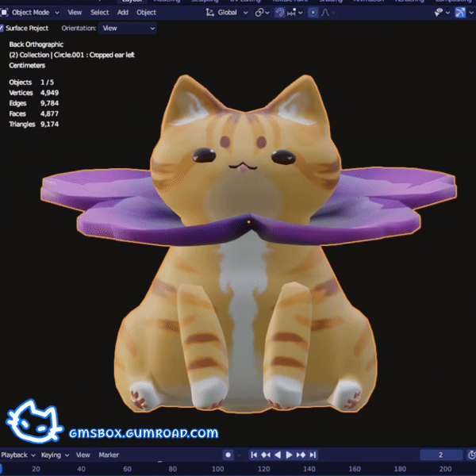The height and width of the screenshot is (476, 476).
Task: Open the proportional editing falloff curve
Action: coord(325,13)
